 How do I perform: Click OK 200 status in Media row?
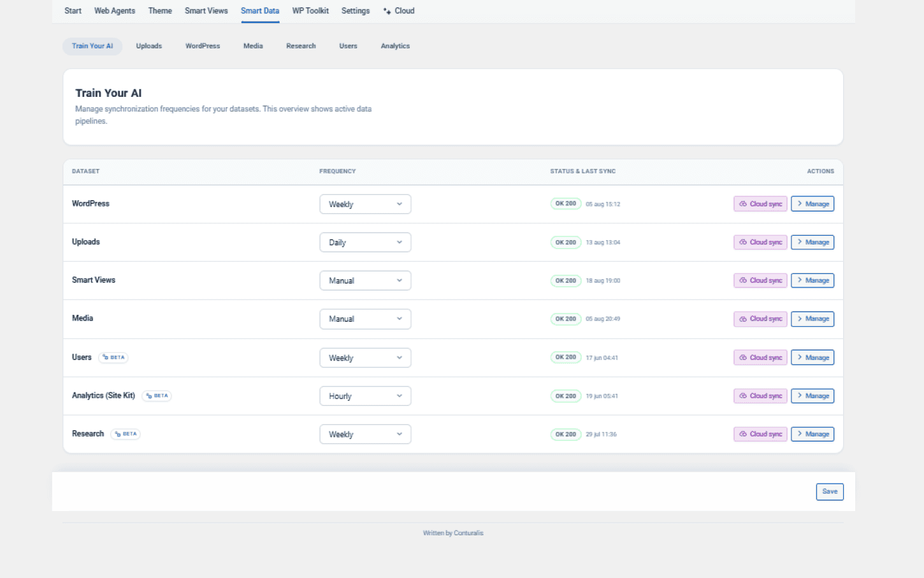(566, 319)
